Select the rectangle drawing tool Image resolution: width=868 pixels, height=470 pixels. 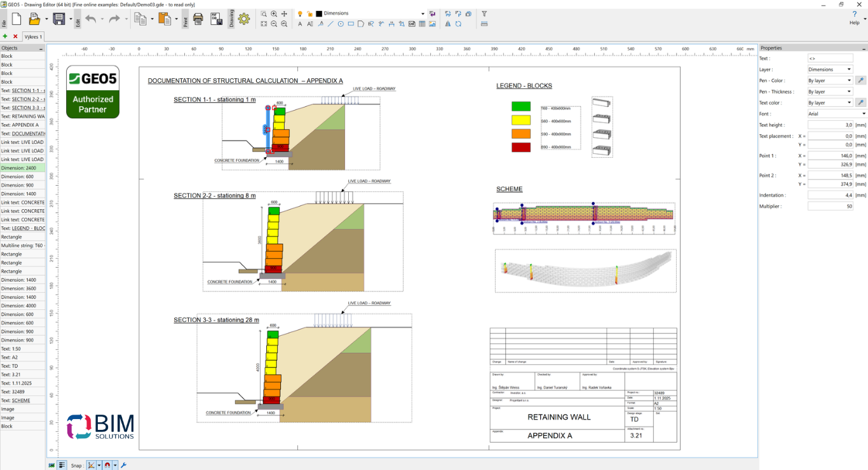click(351, 24)
